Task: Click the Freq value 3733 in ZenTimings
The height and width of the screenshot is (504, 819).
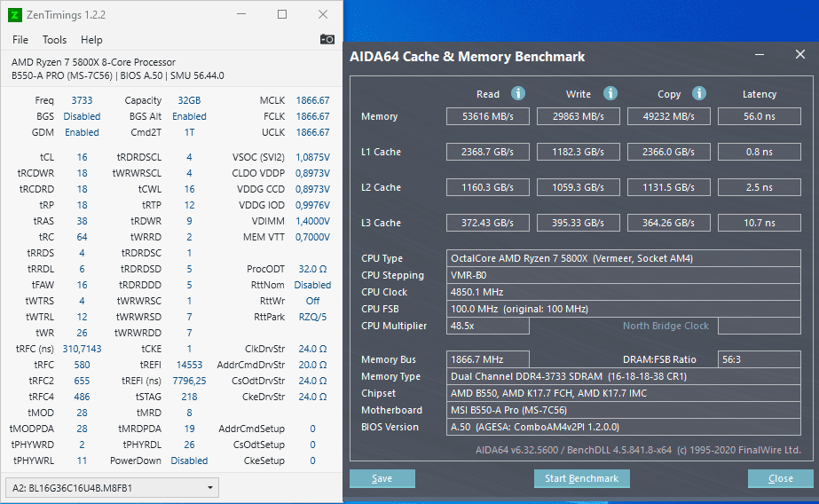Action: point(82,100)
